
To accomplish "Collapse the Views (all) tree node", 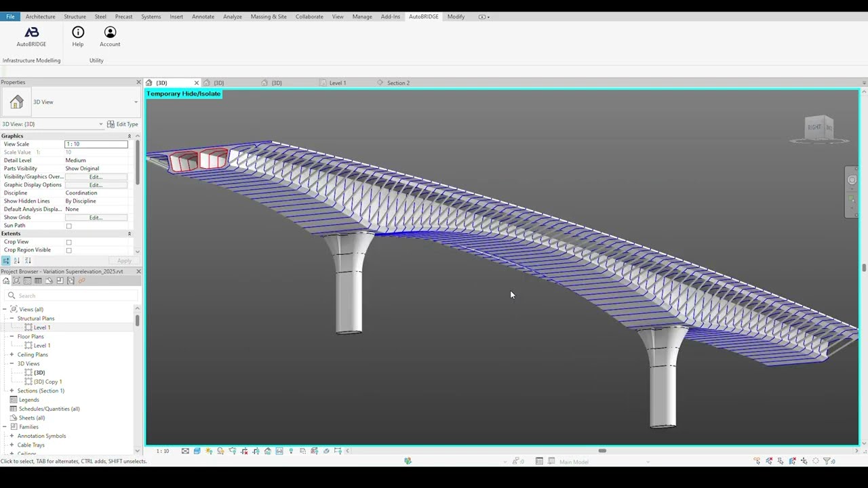I will pyautogui.click(x=4, y=309).
